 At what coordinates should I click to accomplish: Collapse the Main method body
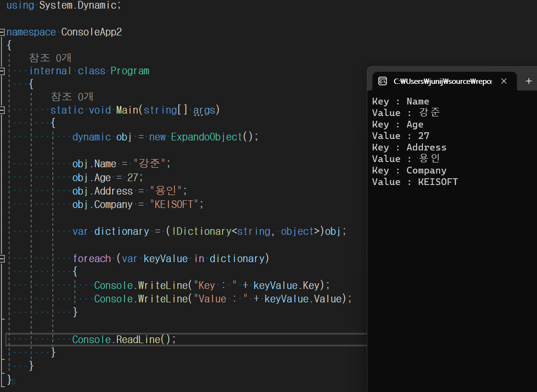point(2,110)
